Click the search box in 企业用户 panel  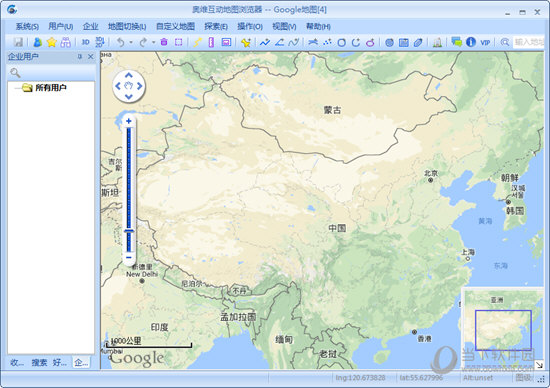click(x=51, y=73)
